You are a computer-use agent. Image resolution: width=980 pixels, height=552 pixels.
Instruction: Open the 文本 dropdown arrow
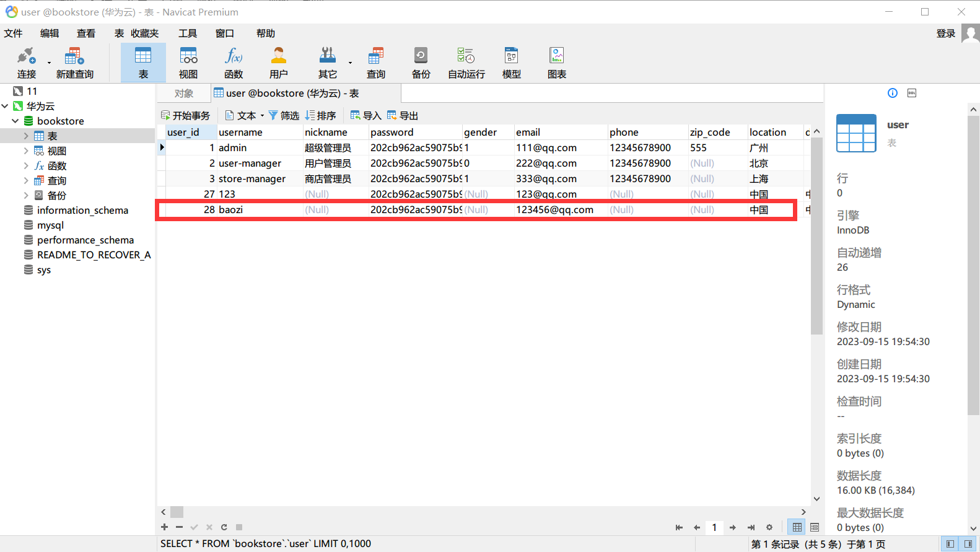pyautogui.click(x=262, y=116)
